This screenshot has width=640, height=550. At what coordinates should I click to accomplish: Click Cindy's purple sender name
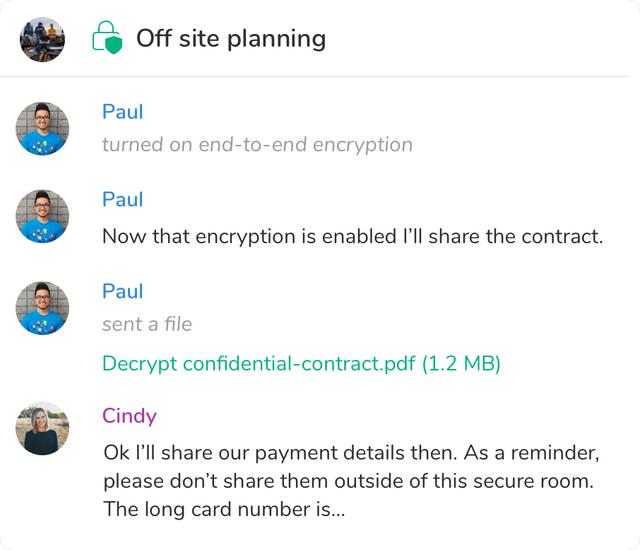129,415
